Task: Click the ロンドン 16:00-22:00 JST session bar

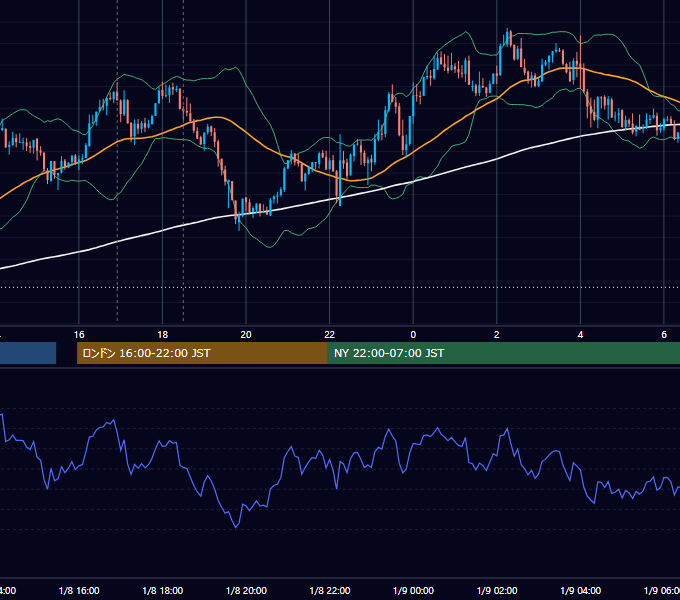Action: tap(202, 353)
